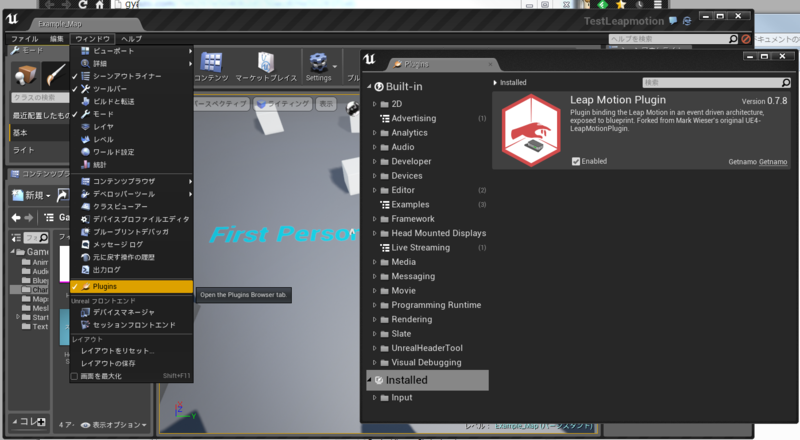Uncheck the Enabled checkbox for Leap Motion
The image size is (800, 440).
(x=576, y=161)
